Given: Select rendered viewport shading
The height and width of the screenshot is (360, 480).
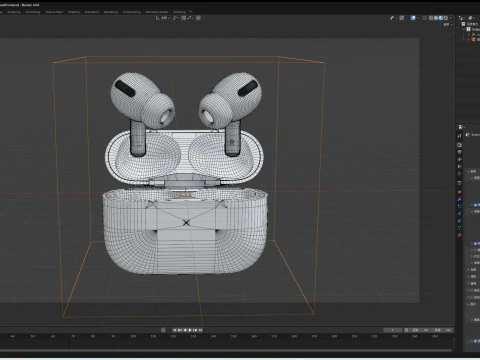Looking at the screenshot, I should pos(446,18).
